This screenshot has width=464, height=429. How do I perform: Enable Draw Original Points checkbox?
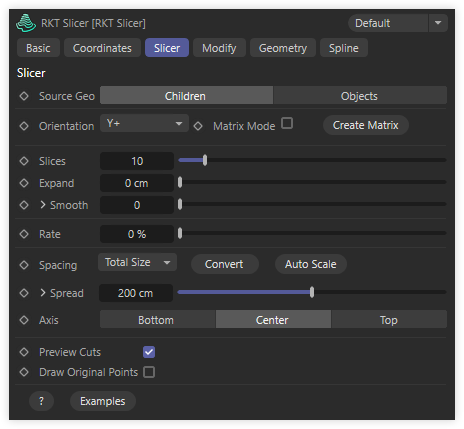[x=149, y=372]
